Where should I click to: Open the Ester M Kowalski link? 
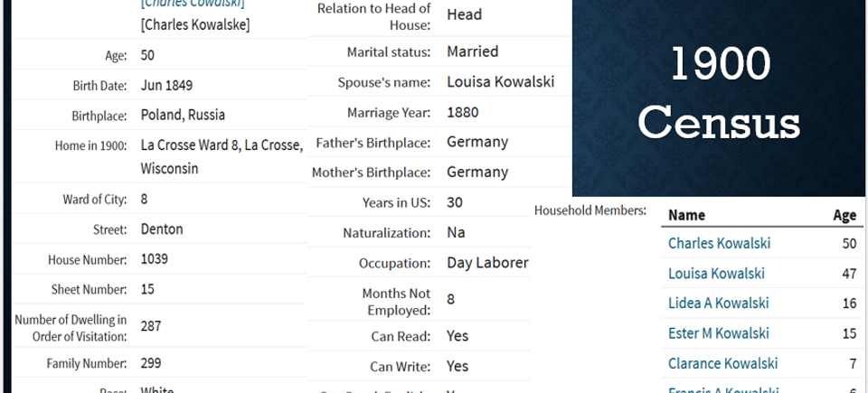coord(719,333)
